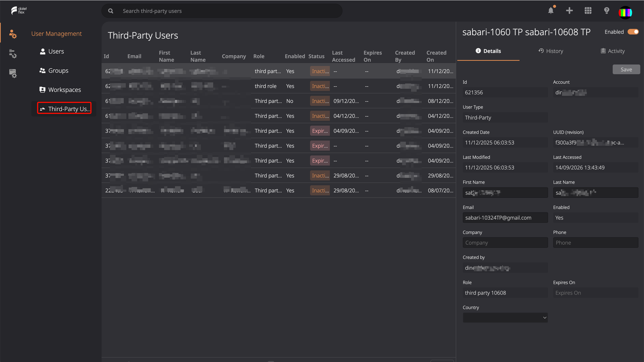Open the colorful user profile avatar

pos(625,12)
